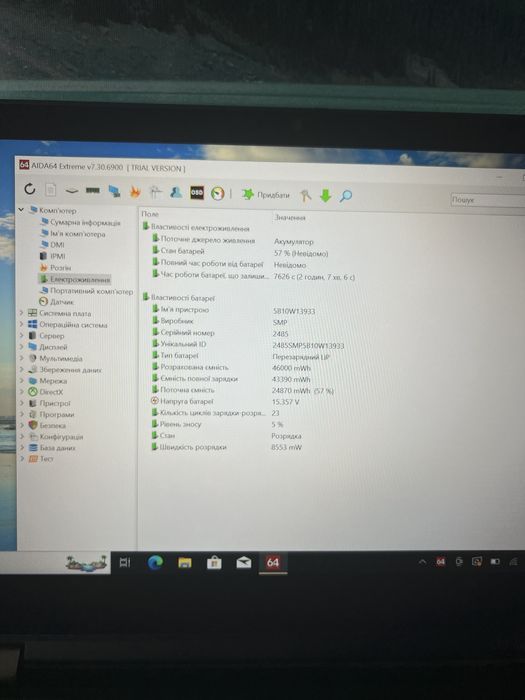This screenshot has width=525, height=700.
Task: Launch the flame stability test icon
Action: tap(134, 192)
